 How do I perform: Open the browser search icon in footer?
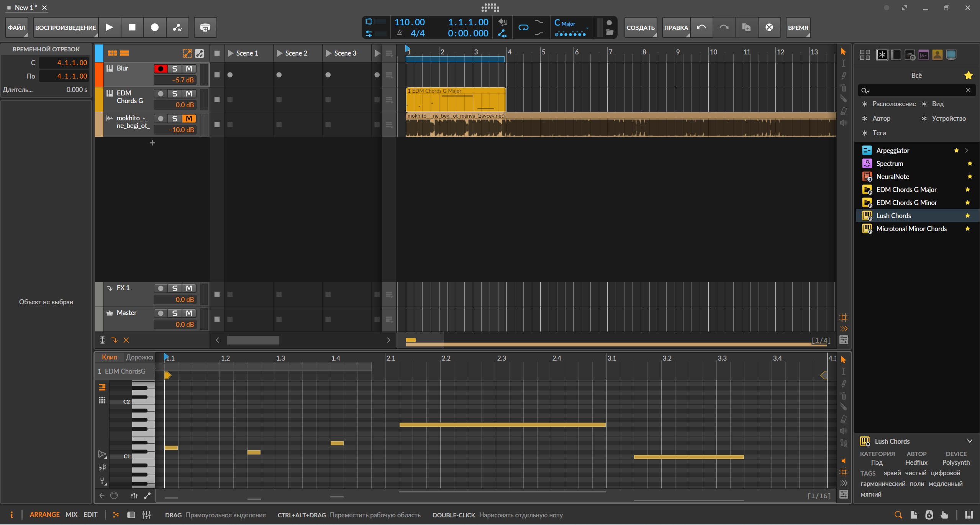(x=898, y=515)
